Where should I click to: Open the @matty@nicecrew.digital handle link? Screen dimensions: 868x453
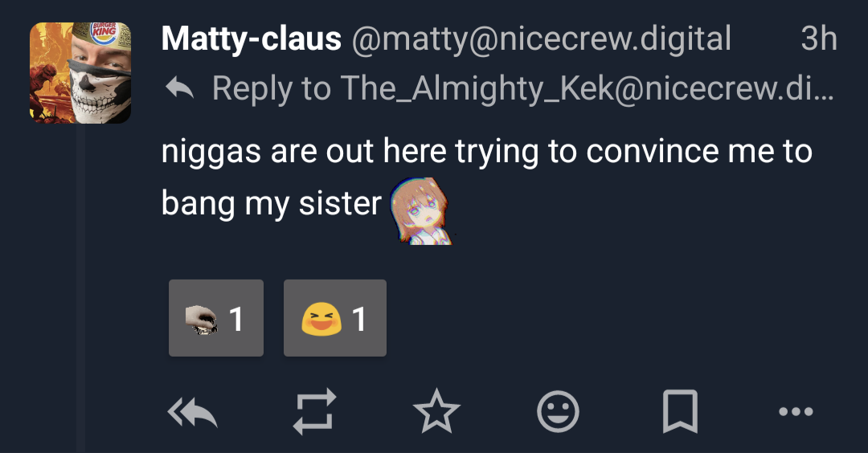point(541,39)
